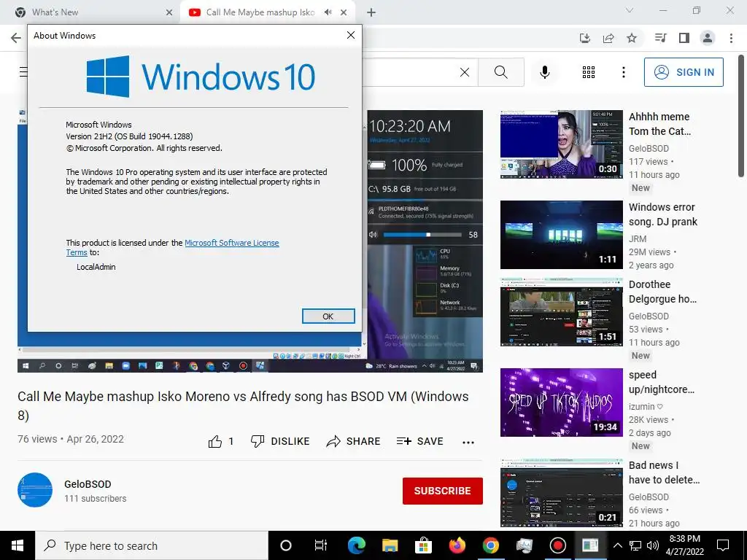Toggle Chrome side panel icon
747x560 pixels.
pos(684,38)
